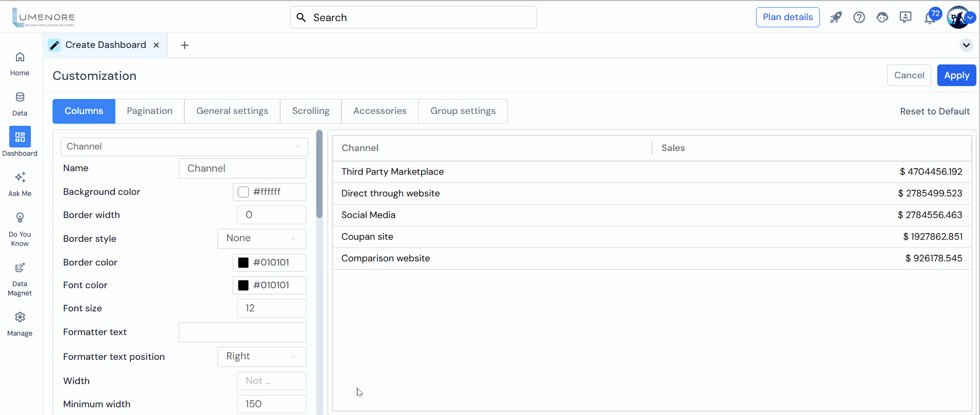Open Data Magnet in sidebar
This screenshot has height=415, width=980.
[x=20, y=268]
